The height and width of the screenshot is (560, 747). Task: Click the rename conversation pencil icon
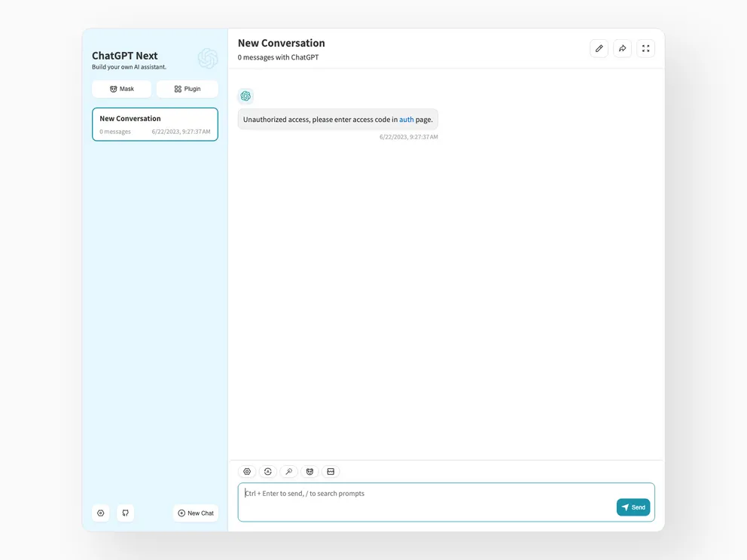point(599,48)
